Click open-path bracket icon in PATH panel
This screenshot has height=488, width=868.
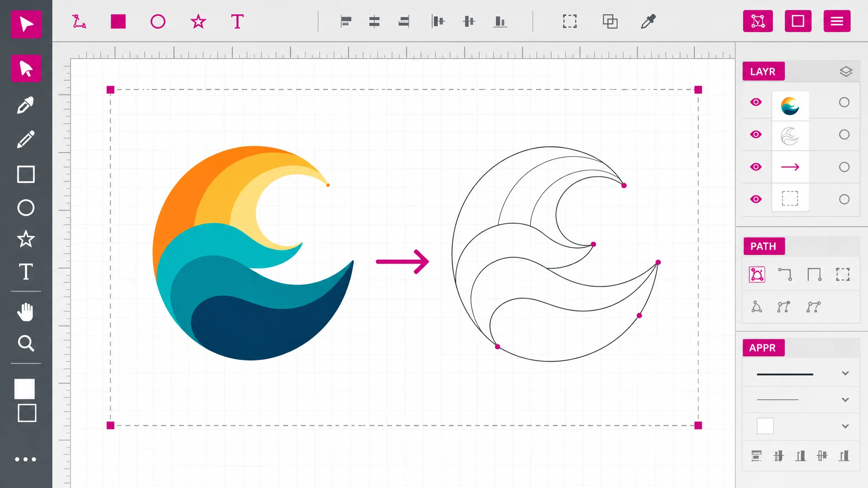pyautogui.click(x=814, y=274)
